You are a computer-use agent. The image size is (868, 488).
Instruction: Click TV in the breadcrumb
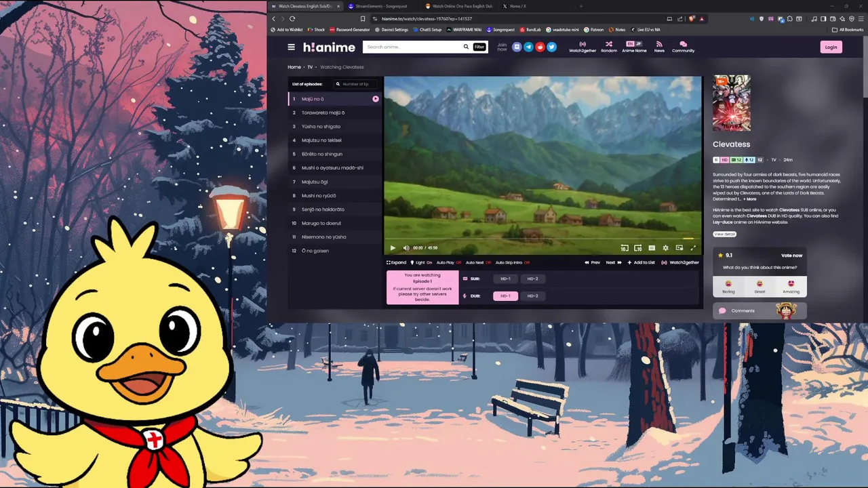[x=310, y=67]
